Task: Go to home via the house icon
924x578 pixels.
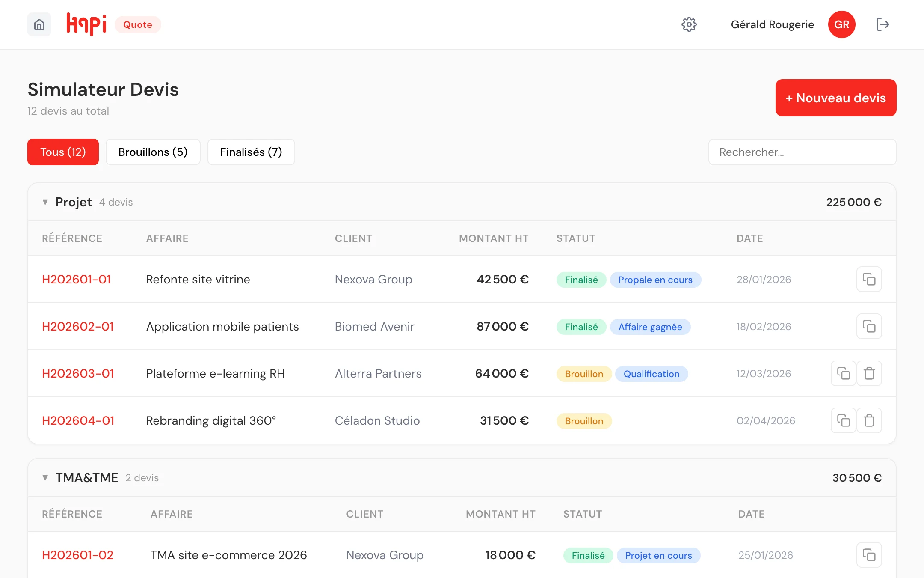Action: 39,24
